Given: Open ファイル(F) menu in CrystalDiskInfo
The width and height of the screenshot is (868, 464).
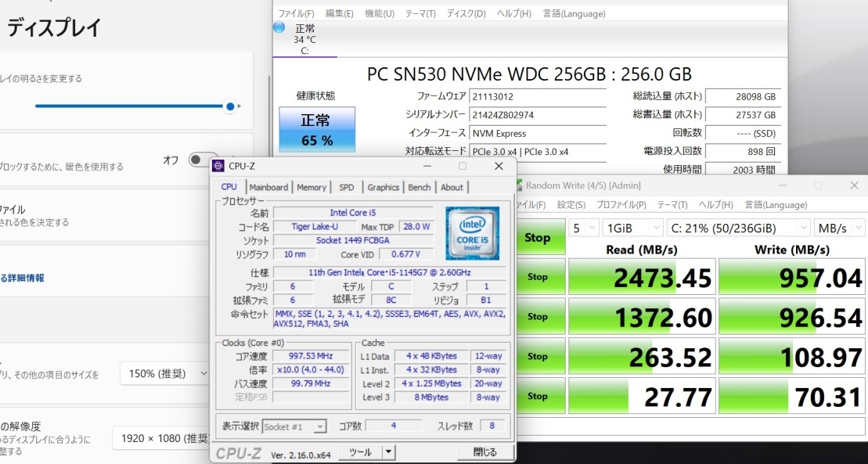Looking at the screenshot, I should point(296,13).
